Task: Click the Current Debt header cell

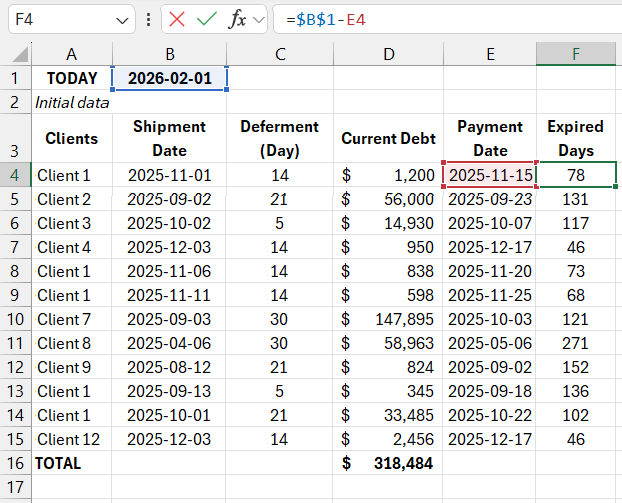Action: point(388,138)
